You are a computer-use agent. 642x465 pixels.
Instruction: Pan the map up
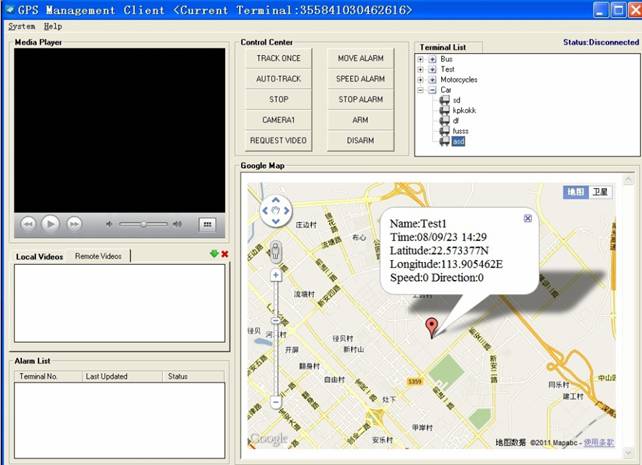coord(276,200)
